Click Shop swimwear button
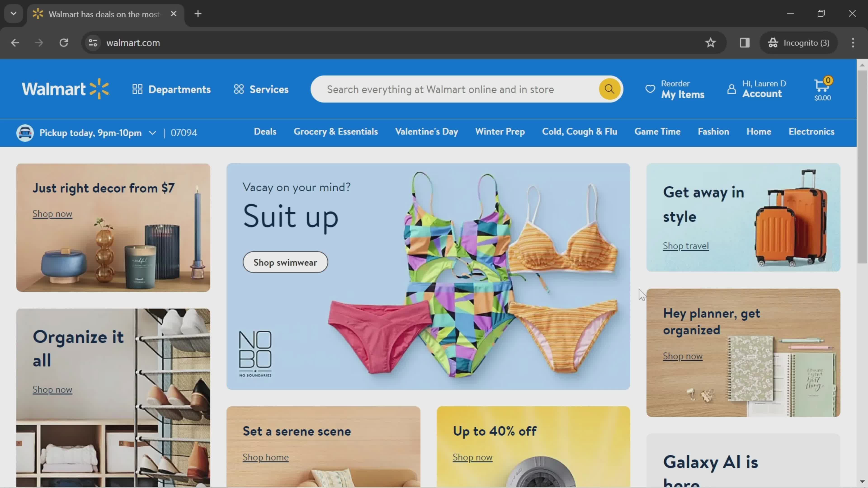868x488 pixels. click(x=285, y=262)
